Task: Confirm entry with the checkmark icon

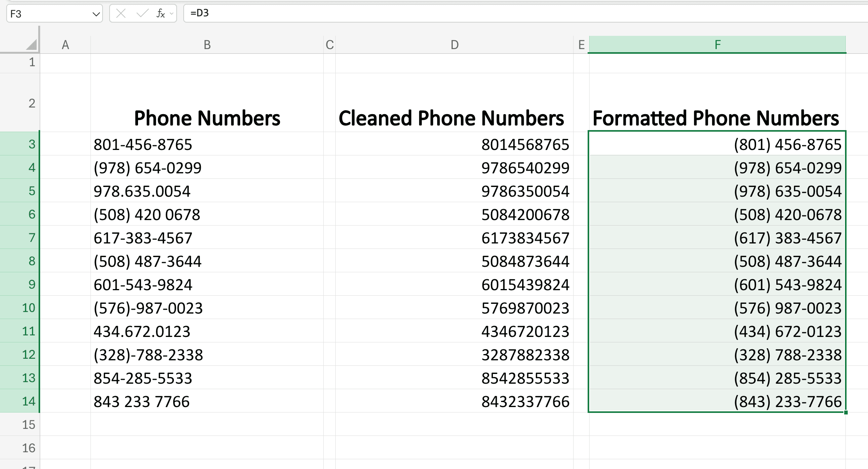Action: click(142, 13)
